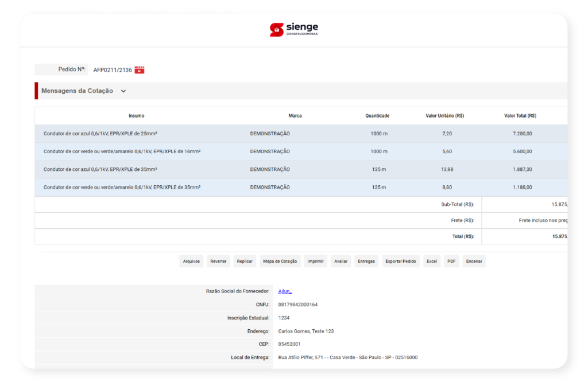Click the Total (R$) label

coord(463,237)
